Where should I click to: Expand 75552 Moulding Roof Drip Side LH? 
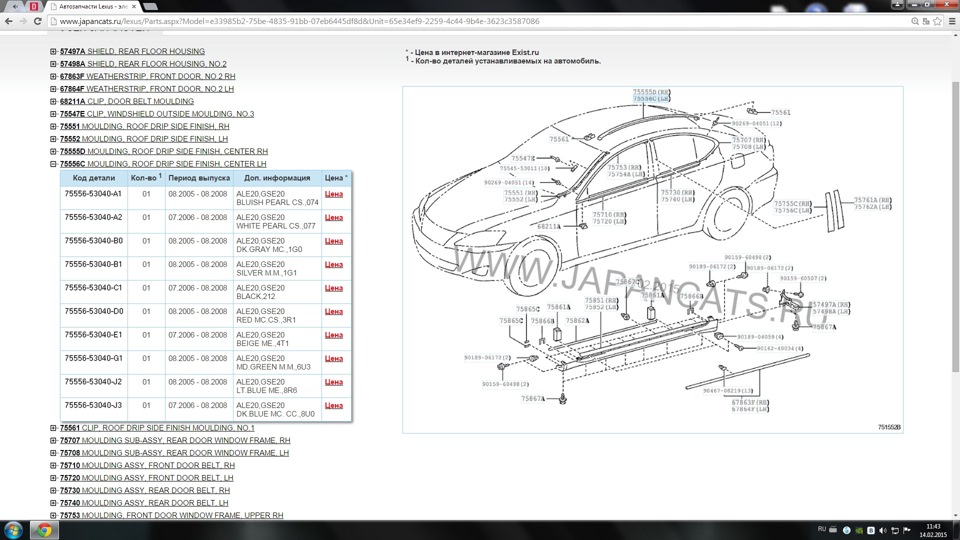point(53,139)
